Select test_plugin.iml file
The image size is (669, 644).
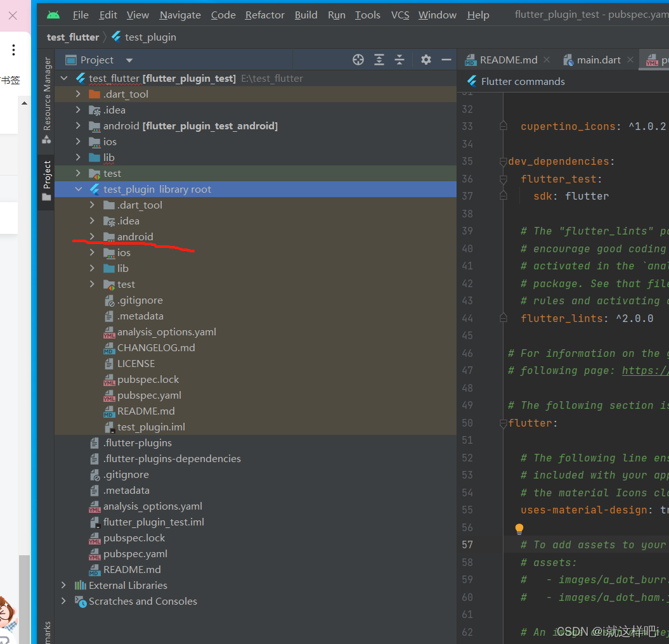pyautogui.click(x=151, y=427)
